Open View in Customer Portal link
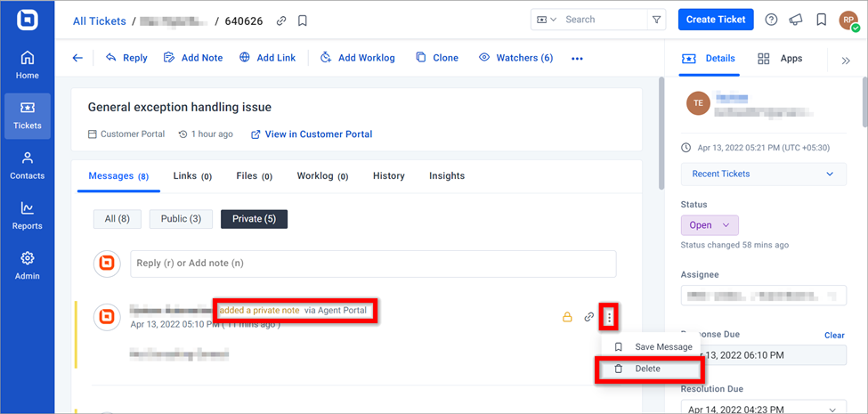The image size is (868, 414). pyautogui.click(x=312, y=134)
